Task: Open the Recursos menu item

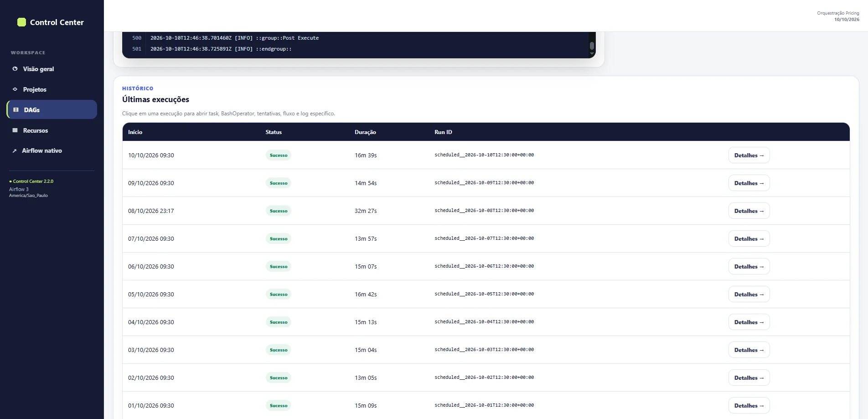Action: [52, 130]
